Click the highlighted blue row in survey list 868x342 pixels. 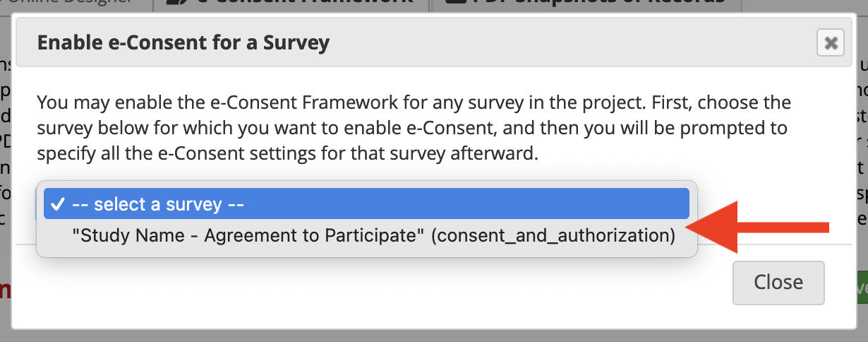(x=366, y=204)
